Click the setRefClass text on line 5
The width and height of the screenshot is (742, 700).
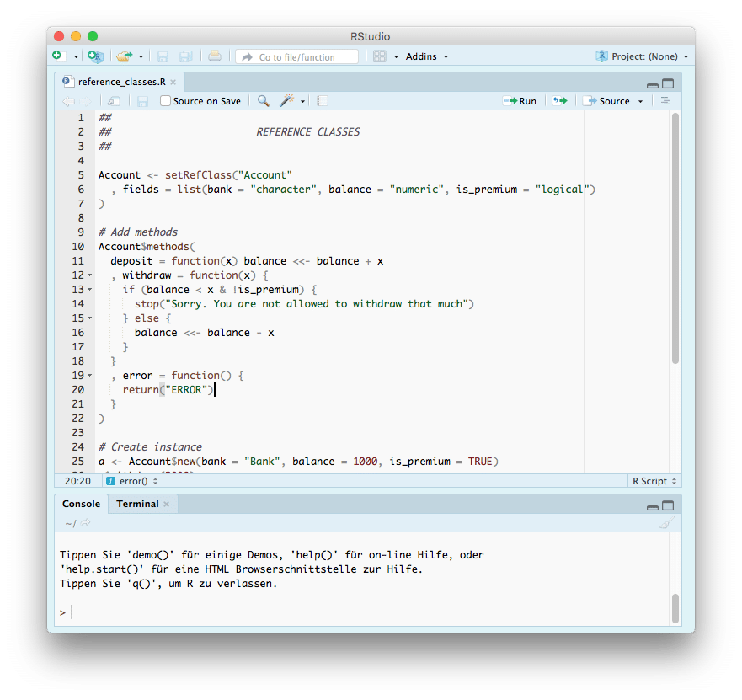[x=198, y=175]
